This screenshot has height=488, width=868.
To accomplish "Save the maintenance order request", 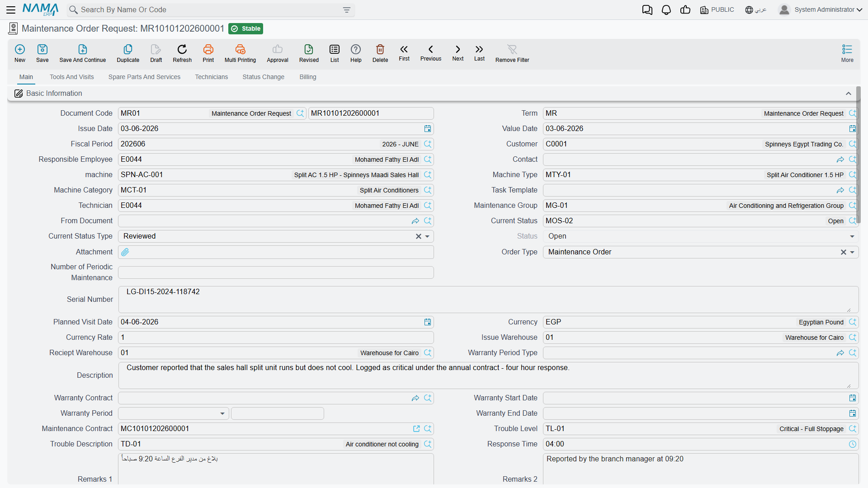I will 42,53.
